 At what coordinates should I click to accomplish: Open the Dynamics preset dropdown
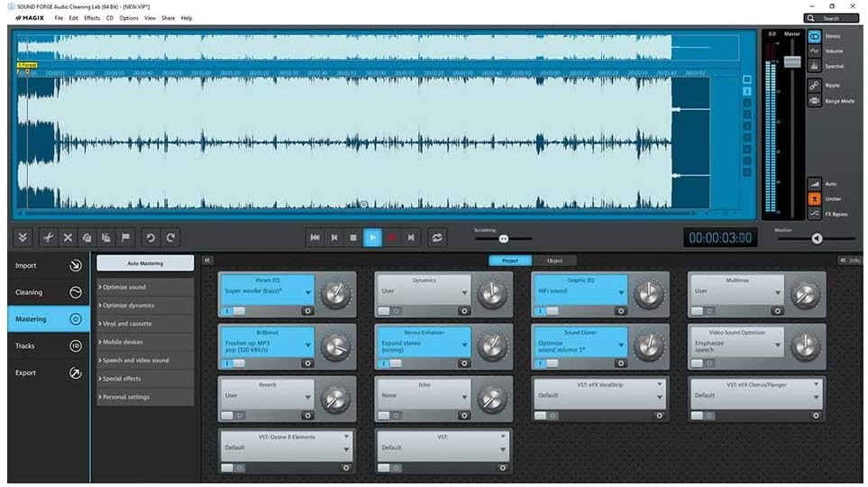pyautogui.click(x=466, y=293)
